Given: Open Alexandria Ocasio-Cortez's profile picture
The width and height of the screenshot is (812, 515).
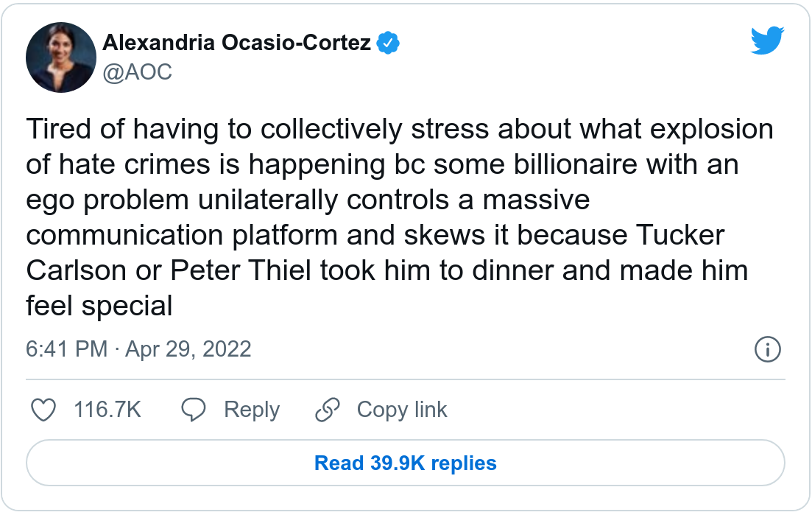Looking at the screenshot, I should (61, 57).
